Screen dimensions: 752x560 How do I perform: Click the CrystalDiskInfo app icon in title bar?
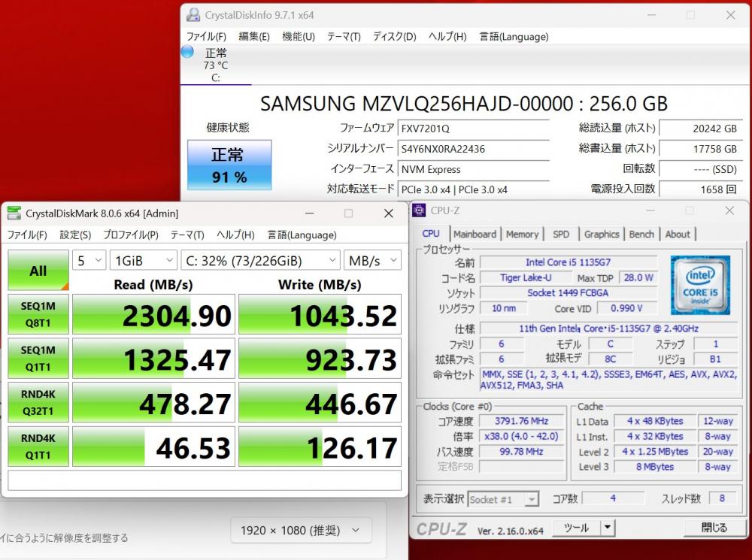[193, 15]
